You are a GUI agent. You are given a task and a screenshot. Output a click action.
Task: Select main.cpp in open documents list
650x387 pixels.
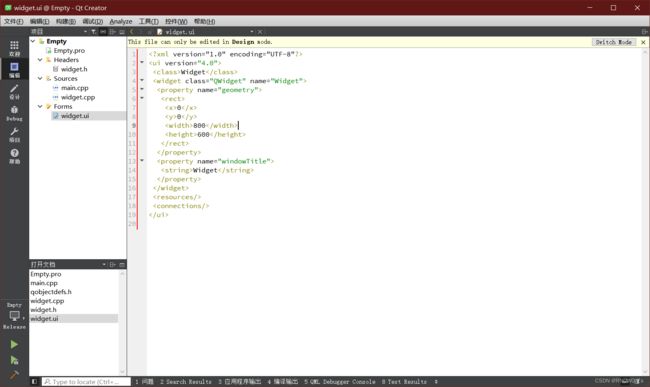(x=44, y=283)
